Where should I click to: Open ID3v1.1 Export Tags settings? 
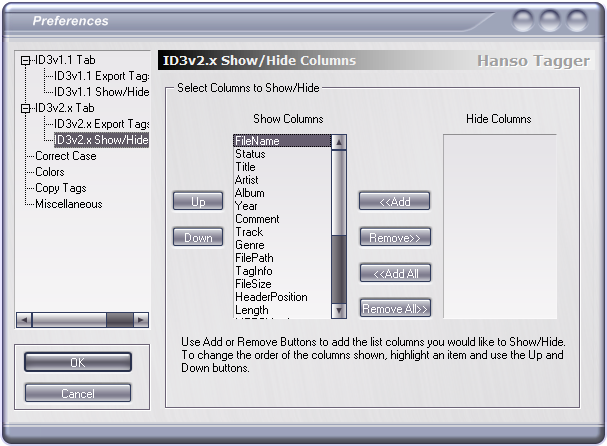[101, 76]
